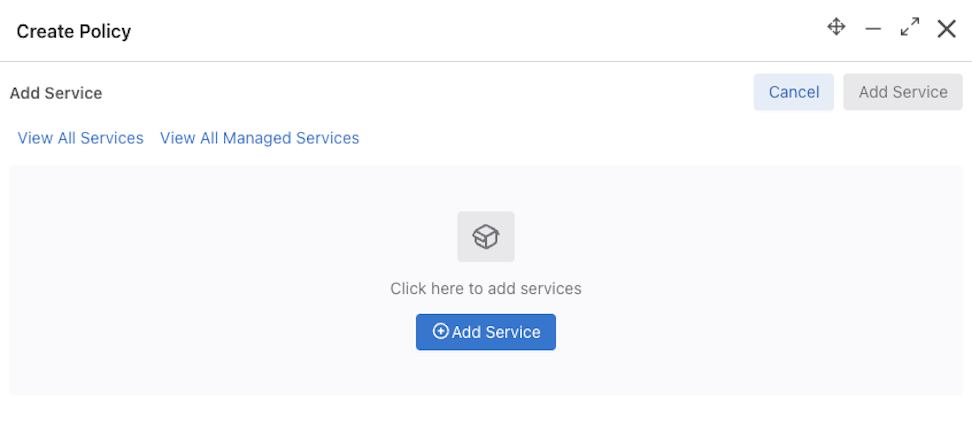The image size is (972, 424).
Task: Hit the X icon in the header
Action: point(946,29)
